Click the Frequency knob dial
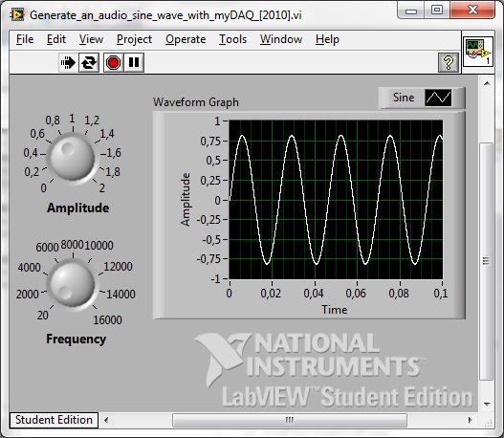This screenshot has height=438, width=504. [x=72, y=283]
